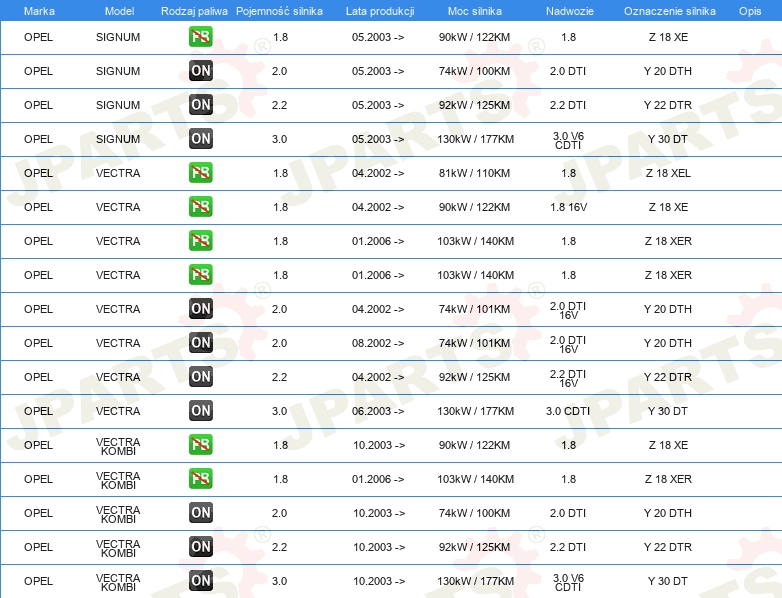The width and height of the screenshot is (782, 598).
Task: Select Y 20 DTH in the 08.2002 row
Action: click(667, 343)
